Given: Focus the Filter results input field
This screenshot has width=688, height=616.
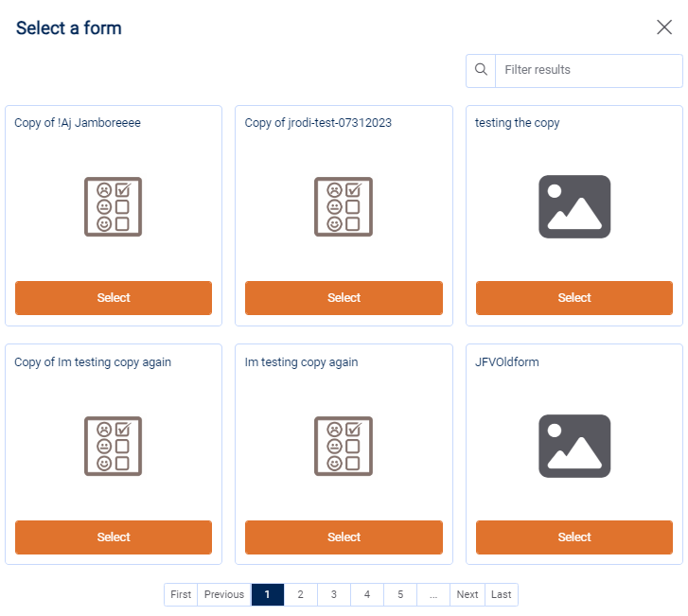Looking at the screenshot, I should click(x=588, y=70).
